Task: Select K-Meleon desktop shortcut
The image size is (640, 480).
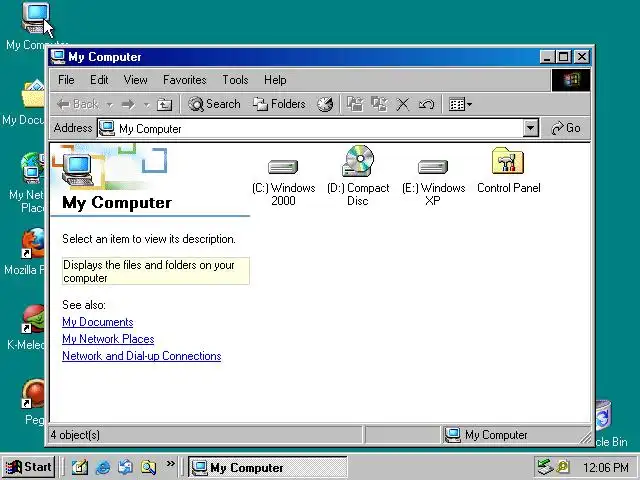Action: [33, 318]
